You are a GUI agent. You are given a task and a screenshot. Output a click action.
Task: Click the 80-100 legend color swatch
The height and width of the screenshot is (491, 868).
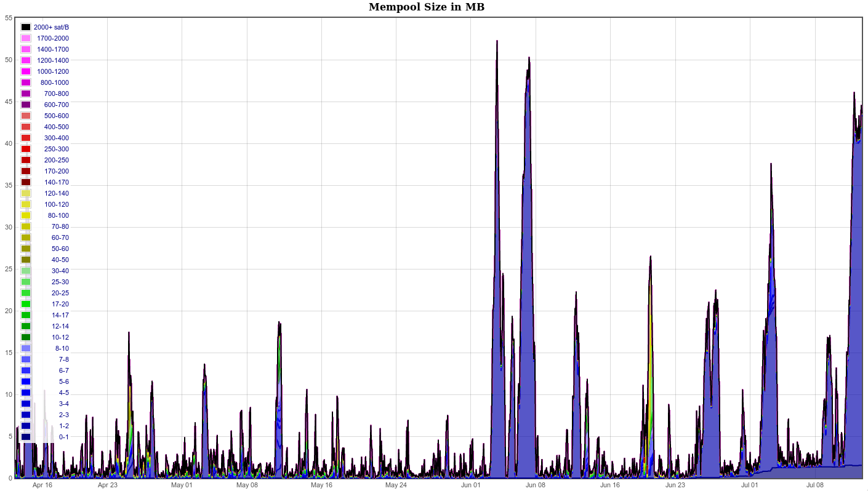click(26, 215)
